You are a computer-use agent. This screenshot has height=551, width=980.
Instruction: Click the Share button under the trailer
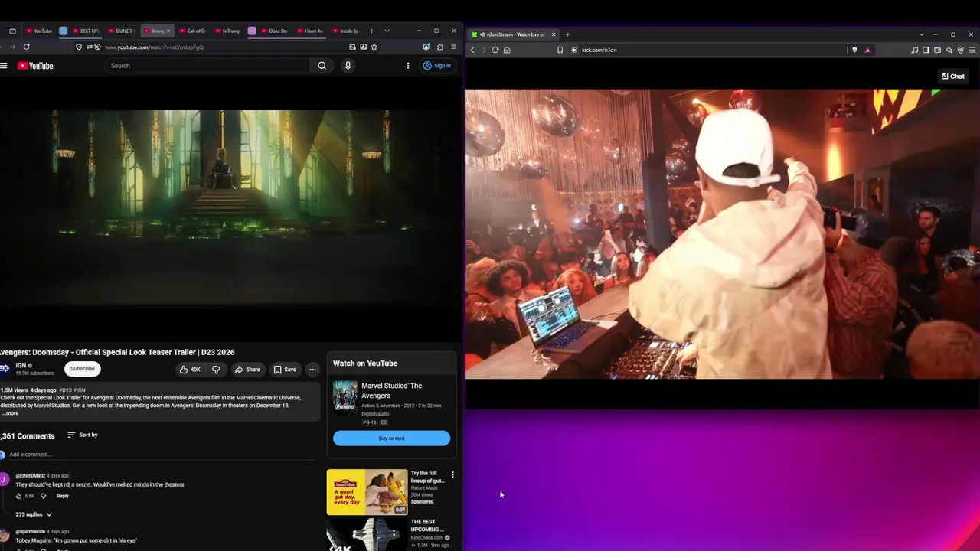coord(248,370)
